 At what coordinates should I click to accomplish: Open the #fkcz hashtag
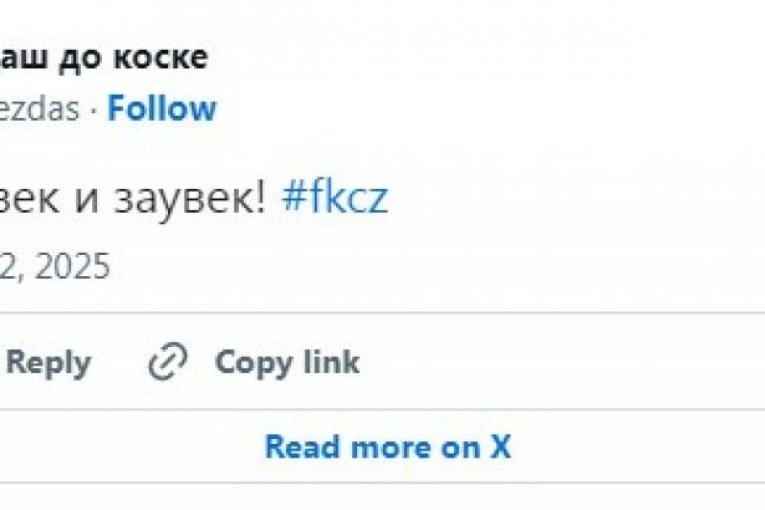334,200
